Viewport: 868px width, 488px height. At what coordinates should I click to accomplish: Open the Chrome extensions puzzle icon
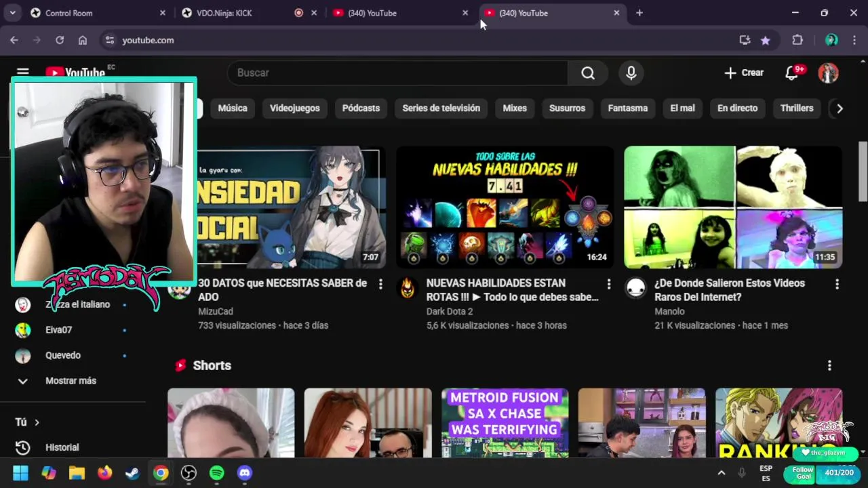pyautogui.click(x=797, y=40)
